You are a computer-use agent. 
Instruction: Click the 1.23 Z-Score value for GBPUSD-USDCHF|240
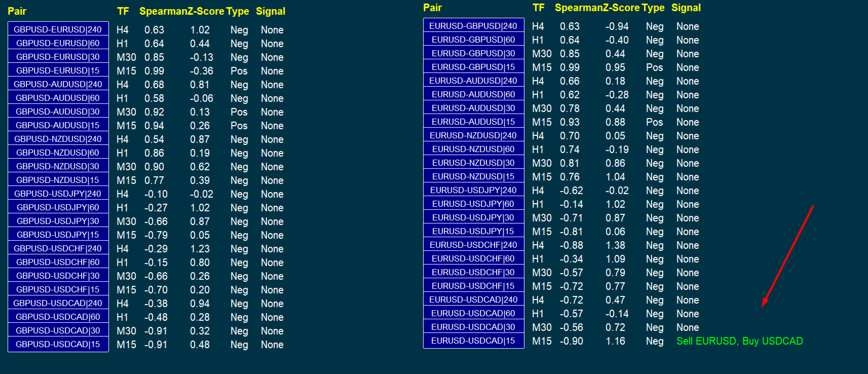coord(200,249)
